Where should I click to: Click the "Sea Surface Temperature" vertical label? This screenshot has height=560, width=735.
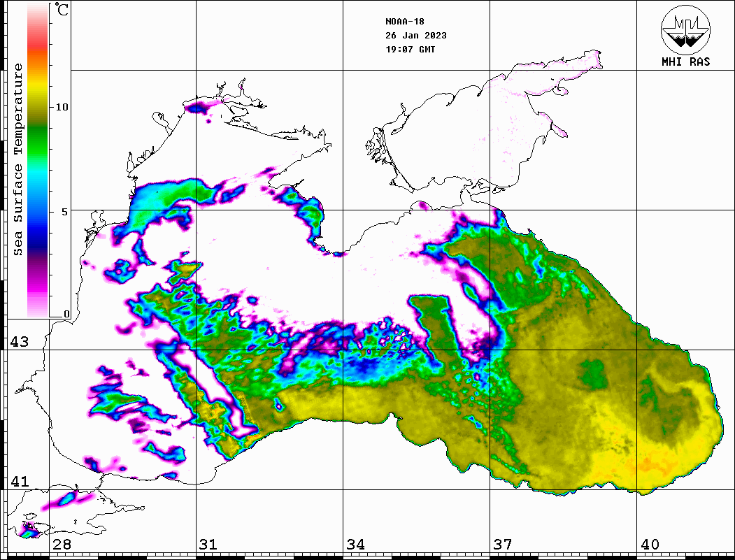(x=17, y=159)
